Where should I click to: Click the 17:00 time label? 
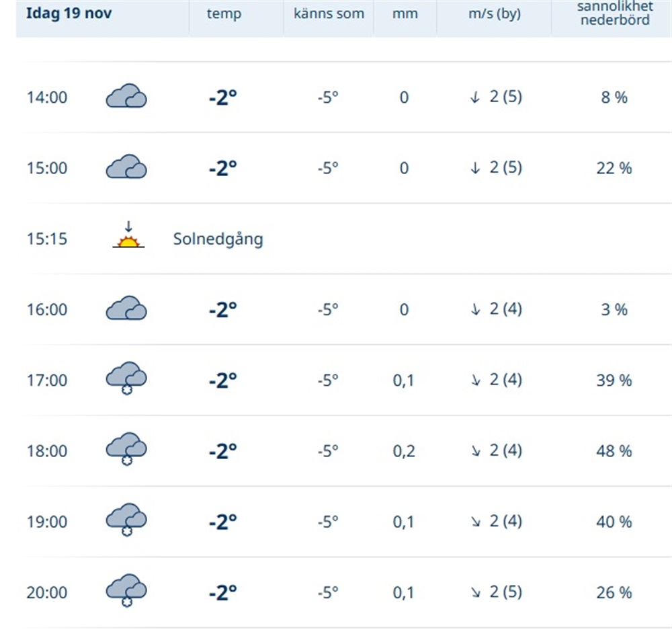[x=47, y=381]
